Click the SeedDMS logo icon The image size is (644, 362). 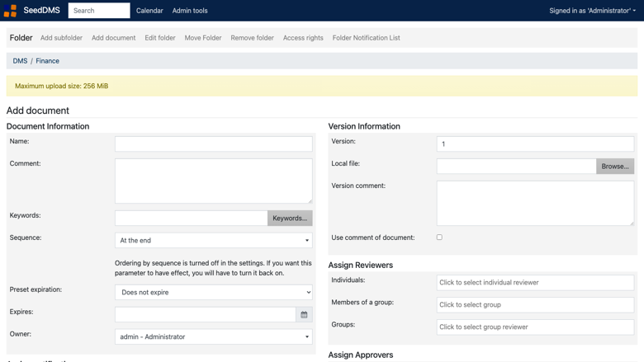coord(10,11)
